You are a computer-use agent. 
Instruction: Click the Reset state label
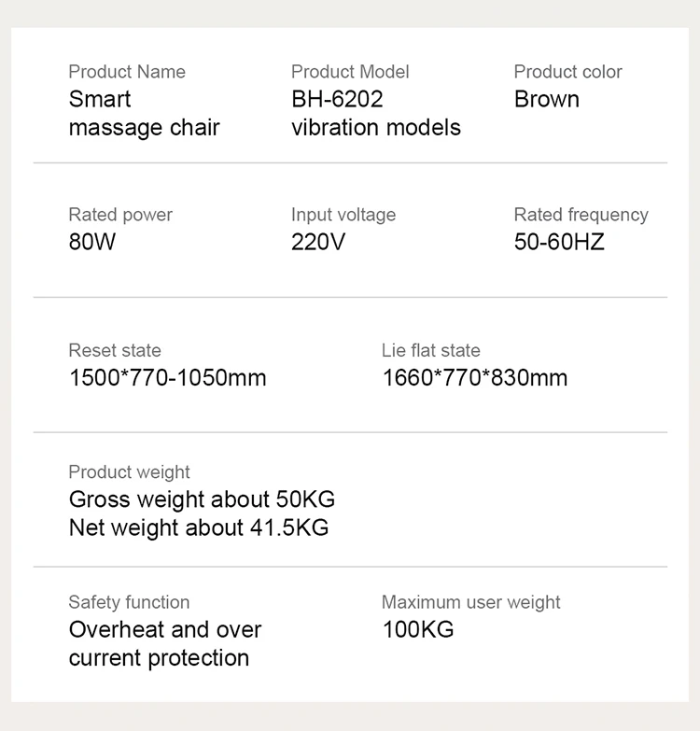click(115, 351)
